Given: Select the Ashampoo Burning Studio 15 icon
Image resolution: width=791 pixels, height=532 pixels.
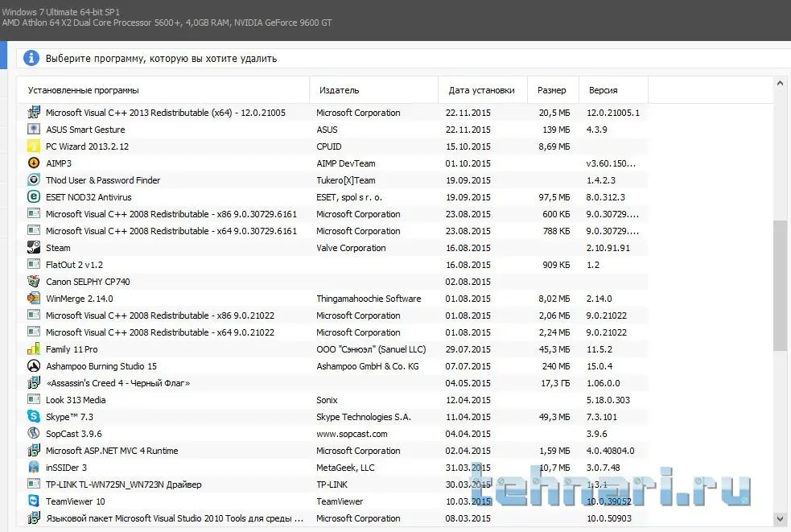Looking at the screenshot, I should [x=34, y=366].
